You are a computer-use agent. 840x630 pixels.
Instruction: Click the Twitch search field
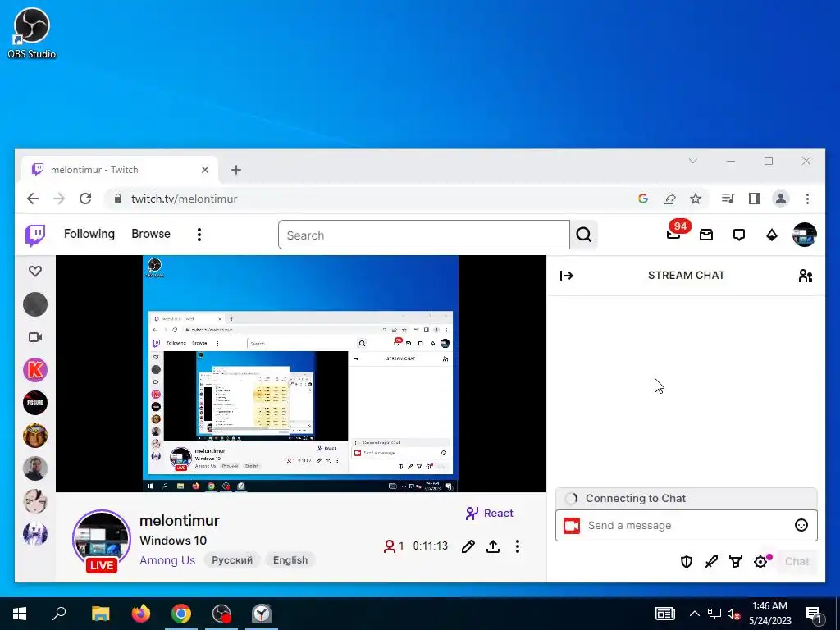point(424,235)
